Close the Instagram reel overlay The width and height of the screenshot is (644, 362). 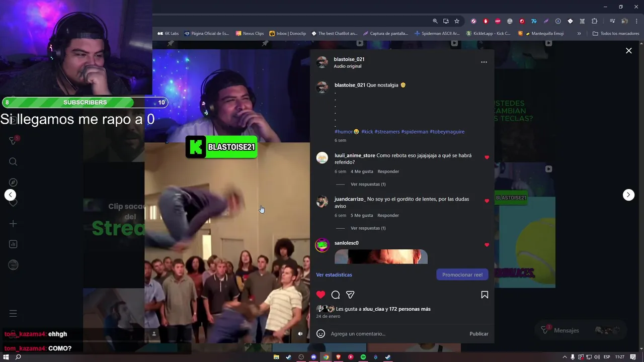tap(628, 50)
